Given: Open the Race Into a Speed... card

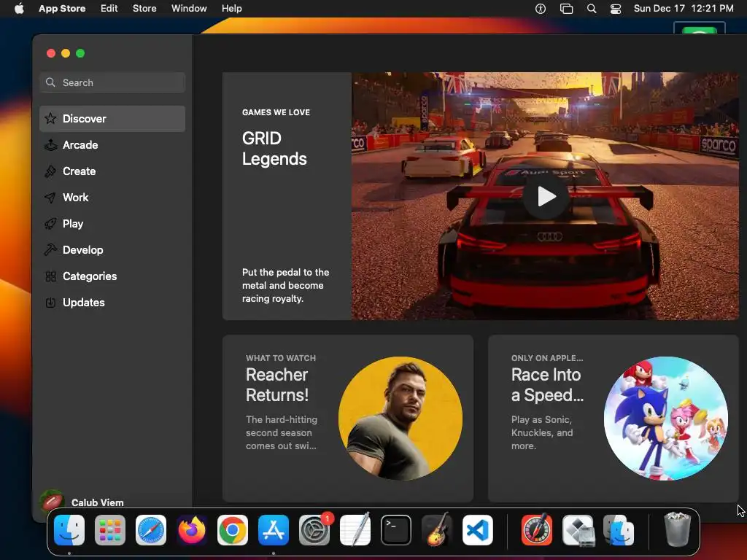Looking at the screenshot, I should click(x=613, y=418).
